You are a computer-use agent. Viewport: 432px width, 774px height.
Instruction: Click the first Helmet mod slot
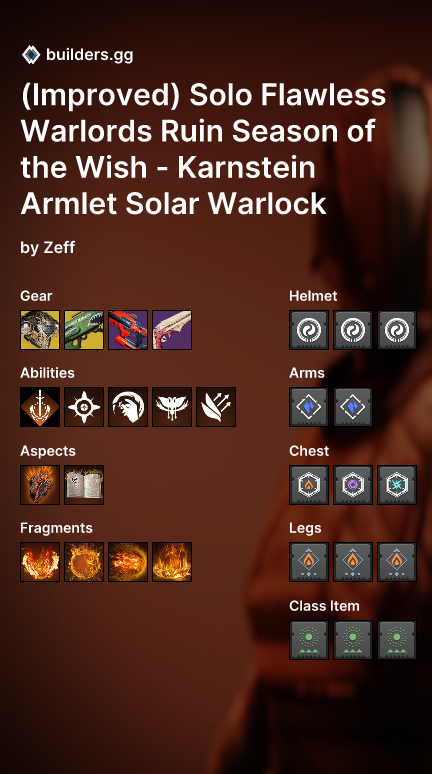point(309,330)
